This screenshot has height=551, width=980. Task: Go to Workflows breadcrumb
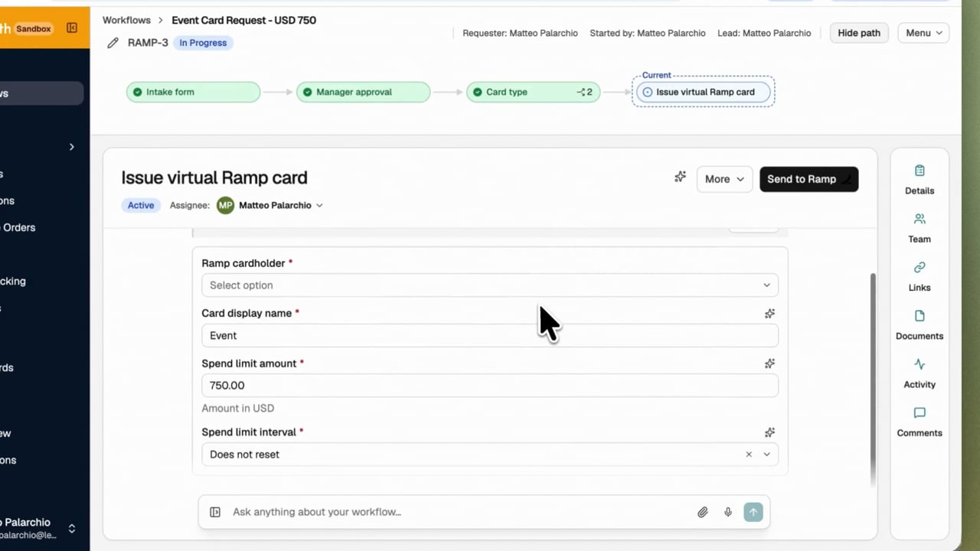tap(126, 21)
